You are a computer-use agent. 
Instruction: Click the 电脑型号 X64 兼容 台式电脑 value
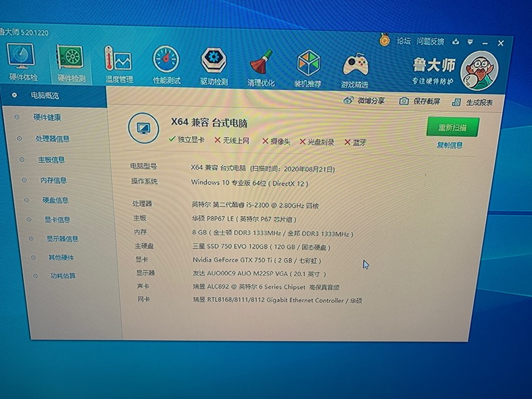click(263, 168)
